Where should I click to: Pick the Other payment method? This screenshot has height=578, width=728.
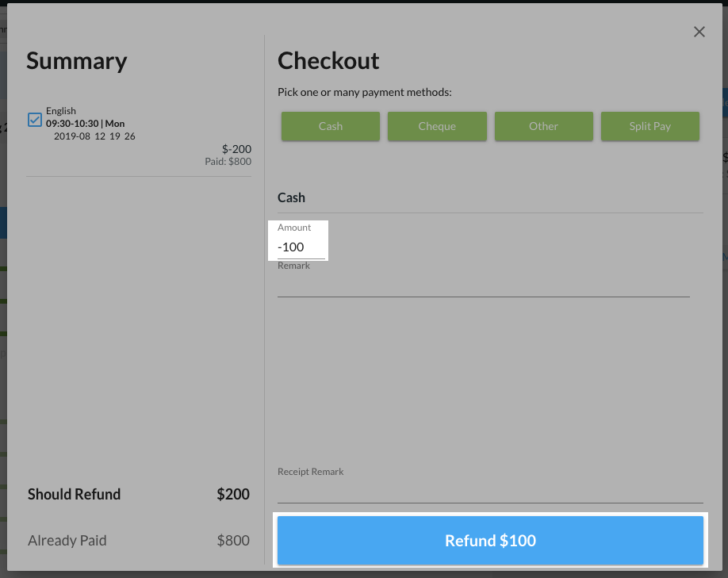[x=543, y=126]
